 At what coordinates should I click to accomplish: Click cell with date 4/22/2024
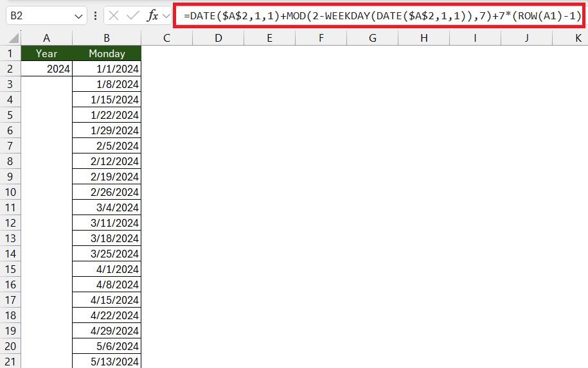(x=107, y=315)
